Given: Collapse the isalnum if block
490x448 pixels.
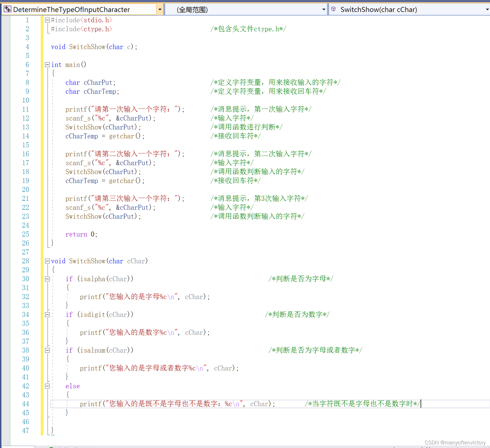Looking at the screenshot, I should pos(47,350).
